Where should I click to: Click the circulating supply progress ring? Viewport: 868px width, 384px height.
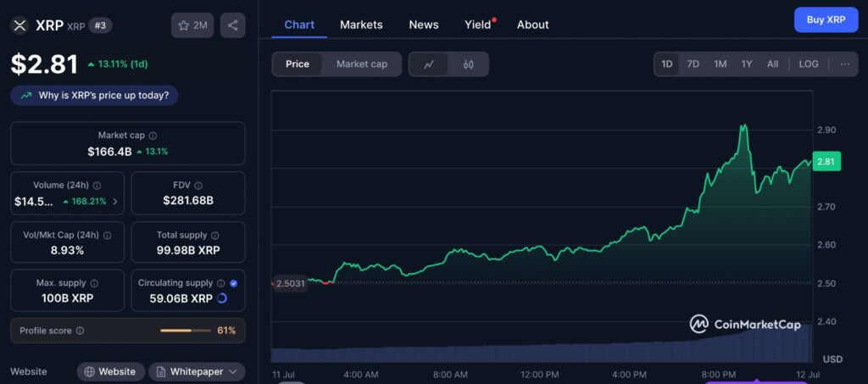coord(222,298)
